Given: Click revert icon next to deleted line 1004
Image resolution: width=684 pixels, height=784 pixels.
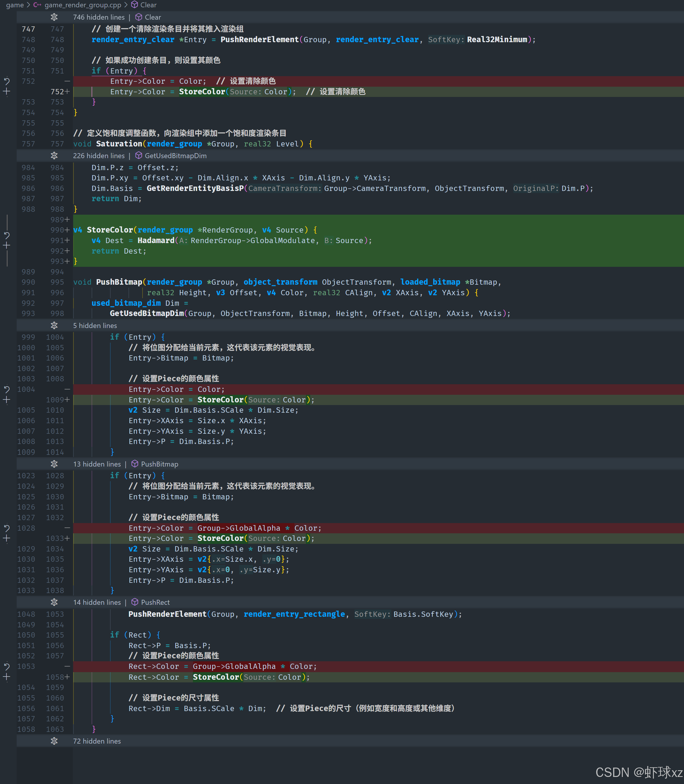Looking at the screenshot, I should pyautogui.click(x=6, y=389).
